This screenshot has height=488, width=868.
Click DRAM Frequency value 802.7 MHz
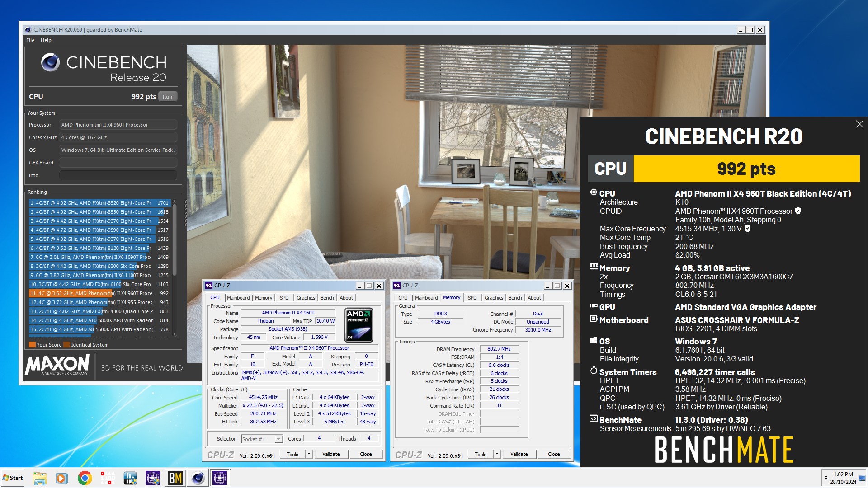pyautogui.click(x=499, y=349)
